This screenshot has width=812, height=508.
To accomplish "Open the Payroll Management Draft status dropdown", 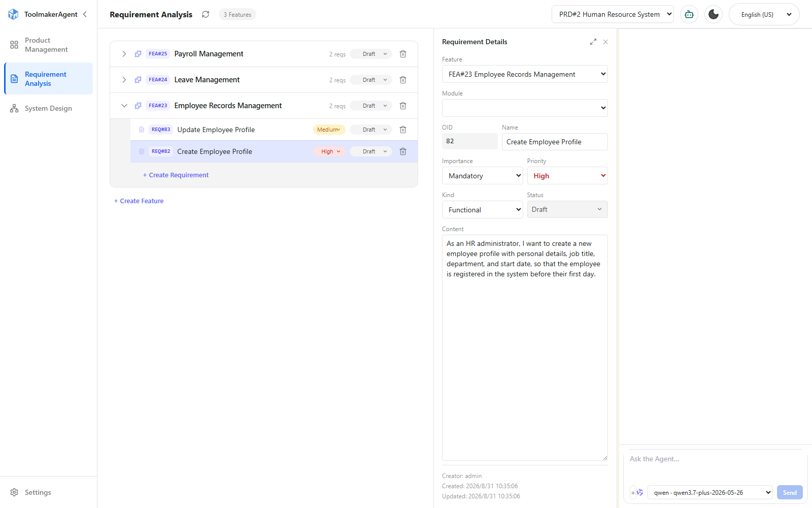I will click(x=371, y=54).
